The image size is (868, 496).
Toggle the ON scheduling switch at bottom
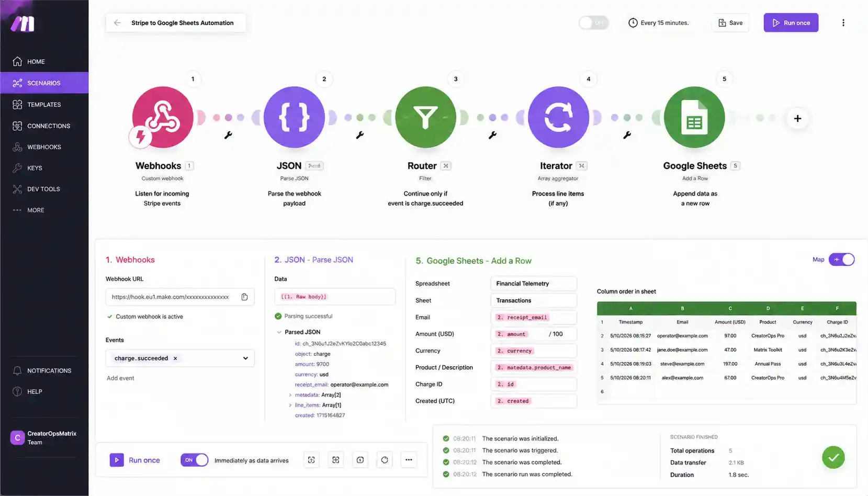click(194, 460)
